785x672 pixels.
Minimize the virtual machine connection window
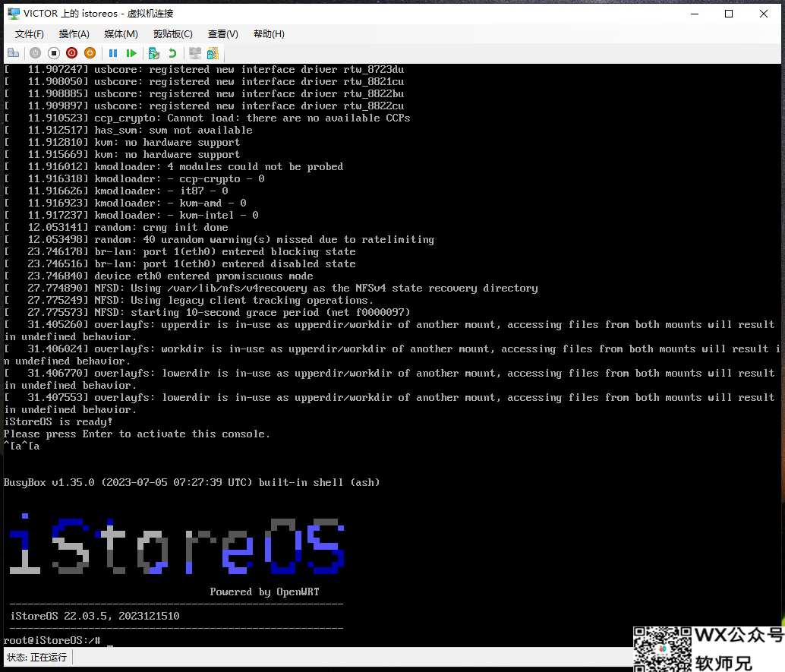pos(695,14)
